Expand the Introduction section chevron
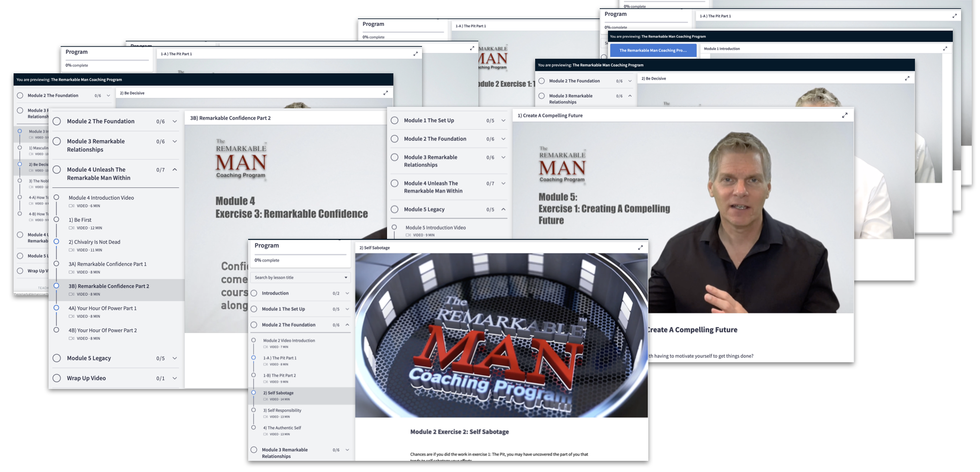This screenshot has width=980, height=472. pyautogui.click(x=347, y=293)
